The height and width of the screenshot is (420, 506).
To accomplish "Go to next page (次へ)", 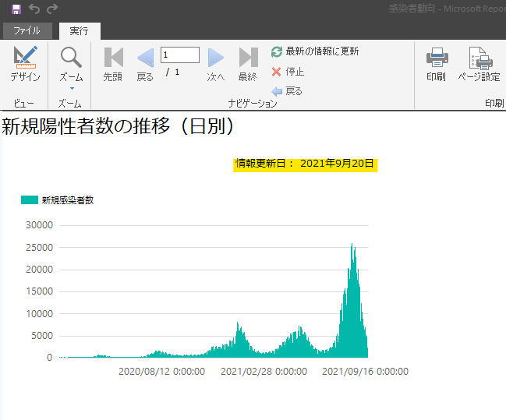I will click(216, 64).
